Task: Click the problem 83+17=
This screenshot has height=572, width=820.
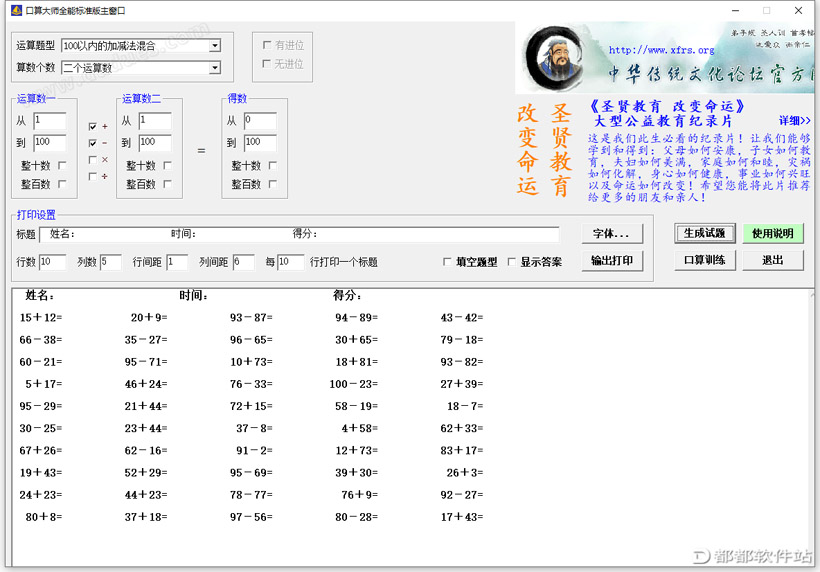Action: (462, 450)
